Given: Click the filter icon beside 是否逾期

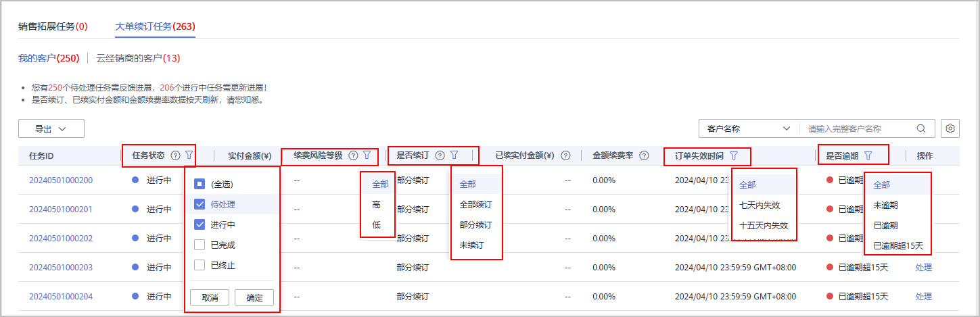Looking at the screenshot, I should (868, 156).
